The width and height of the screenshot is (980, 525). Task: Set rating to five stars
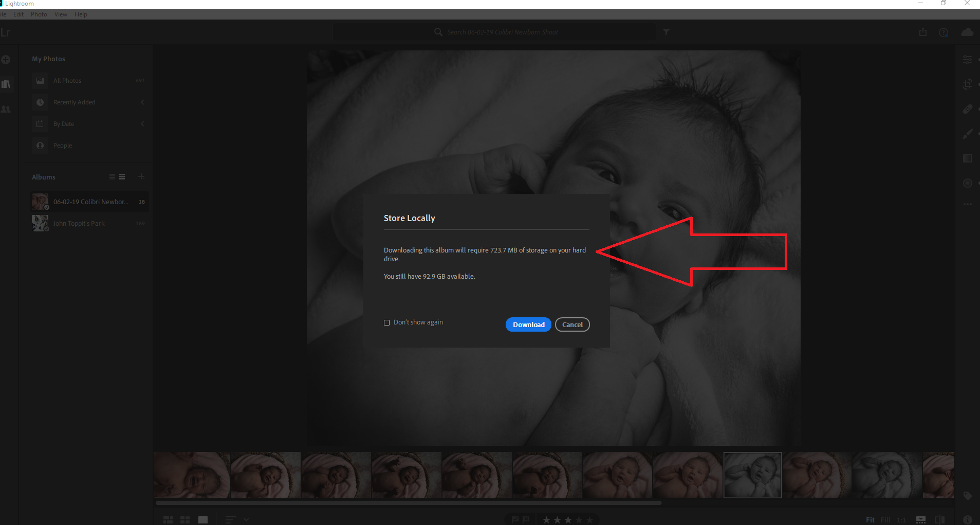point(589,520)
